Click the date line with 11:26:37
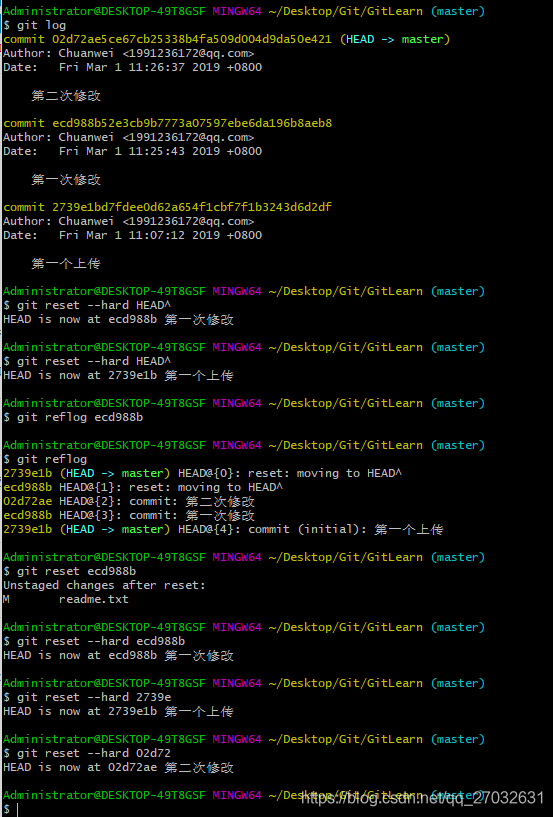Viewport: 553px width, 817px height. 132,67
